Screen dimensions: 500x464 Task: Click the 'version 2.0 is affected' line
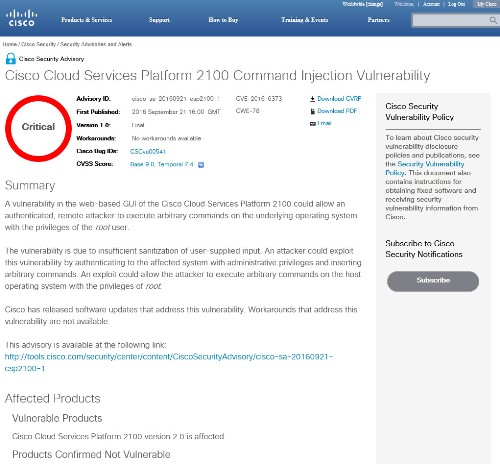tap(118, 436)
